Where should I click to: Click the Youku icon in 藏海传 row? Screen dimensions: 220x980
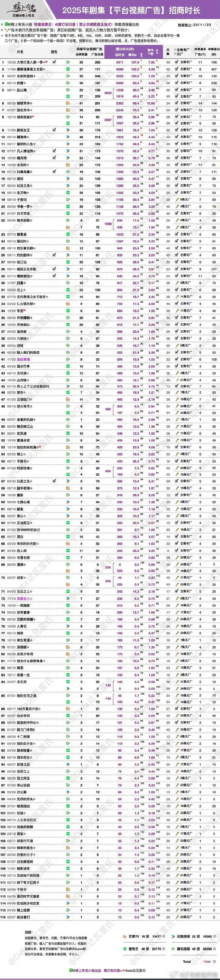click(x=68, y=137)
